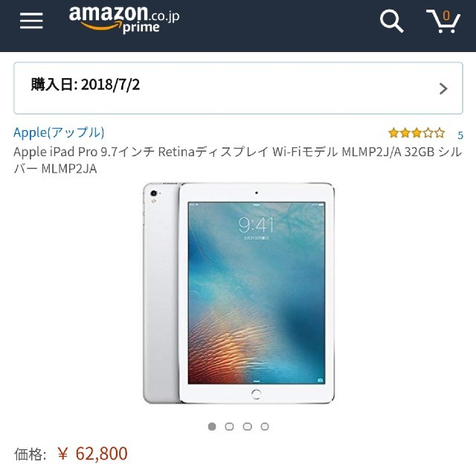Open the 5 customer reviews count
Viewport: 476px width, 476px height.
click(460, 135)
